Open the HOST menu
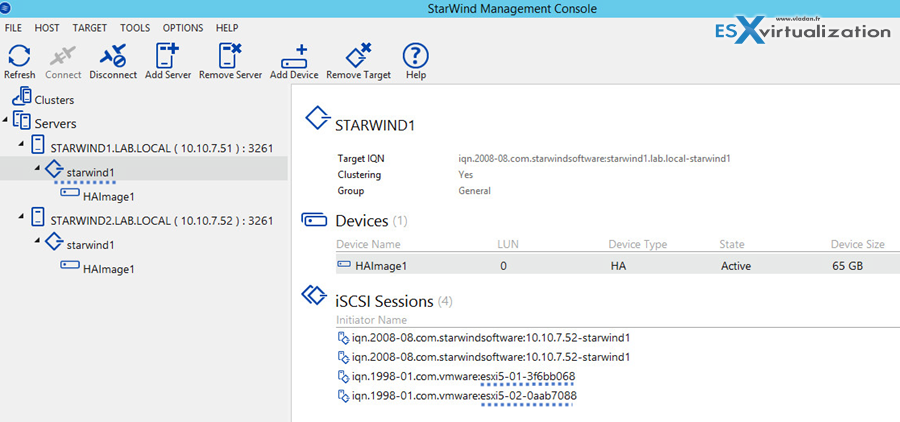 (x=47, y=28)
